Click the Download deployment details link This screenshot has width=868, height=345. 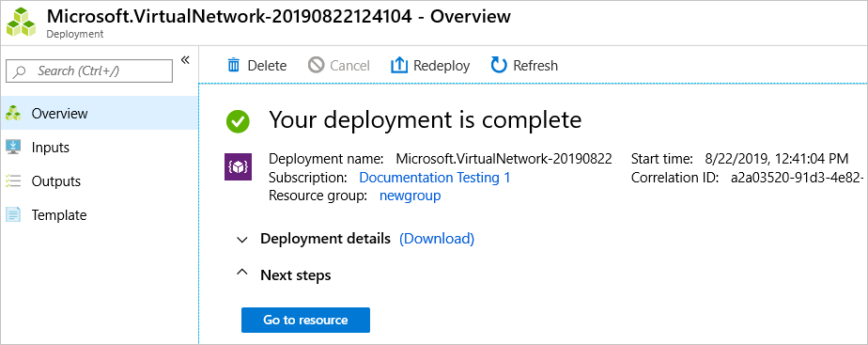(437, 239)
